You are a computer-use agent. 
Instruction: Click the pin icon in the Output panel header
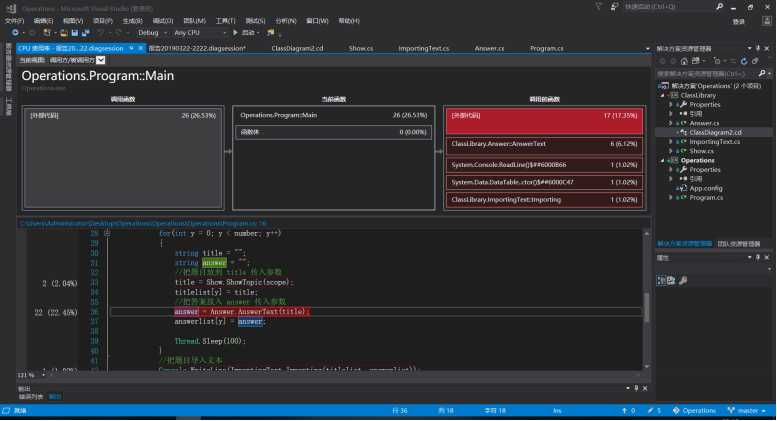(x=636, y=388)
